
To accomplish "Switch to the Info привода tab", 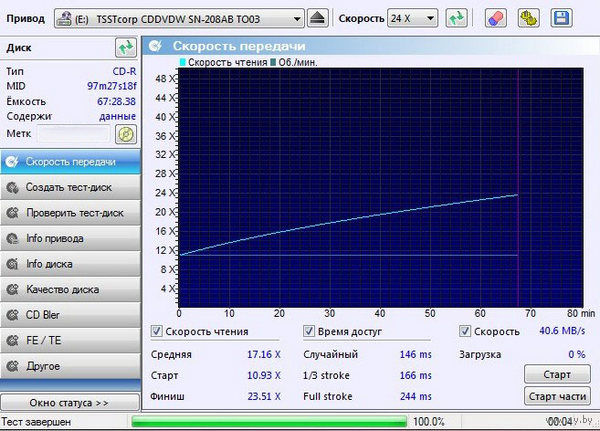I will click(70, 238).
